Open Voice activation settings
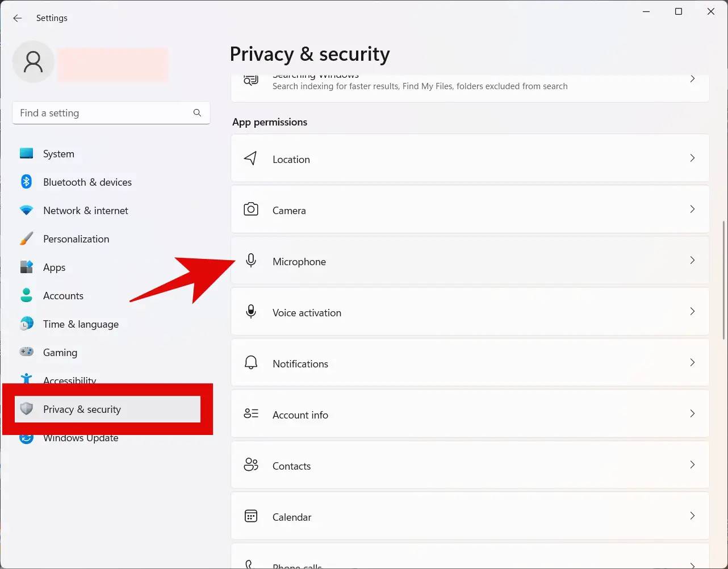 point(470,312)
